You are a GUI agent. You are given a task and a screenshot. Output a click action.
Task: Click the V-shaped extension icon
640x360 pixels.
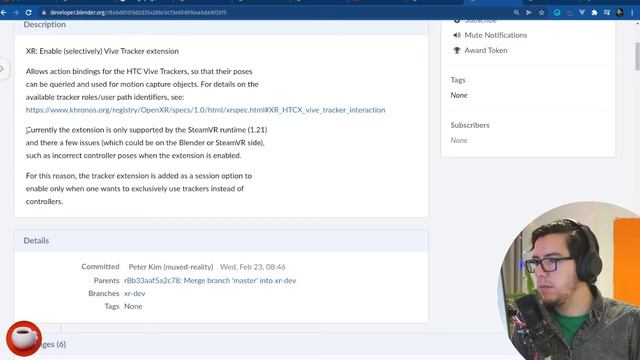582,13
